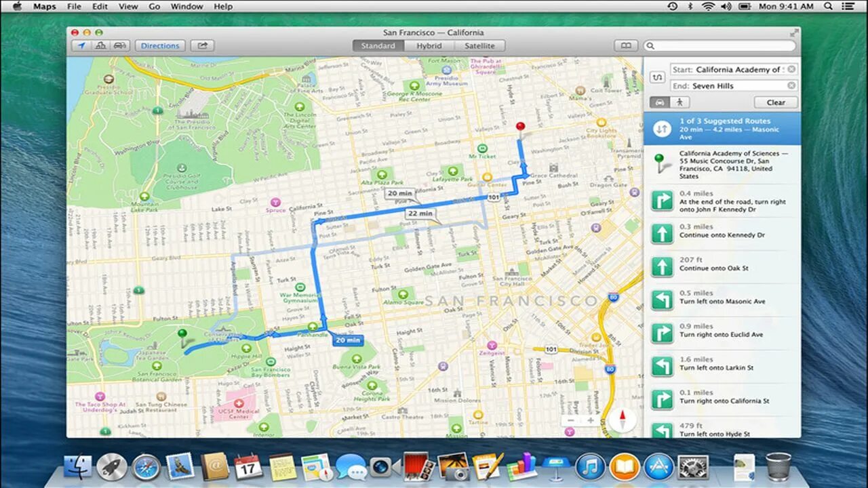
Task: Select the California Academy of Sciences start step
Action: [x=722, y=165]
